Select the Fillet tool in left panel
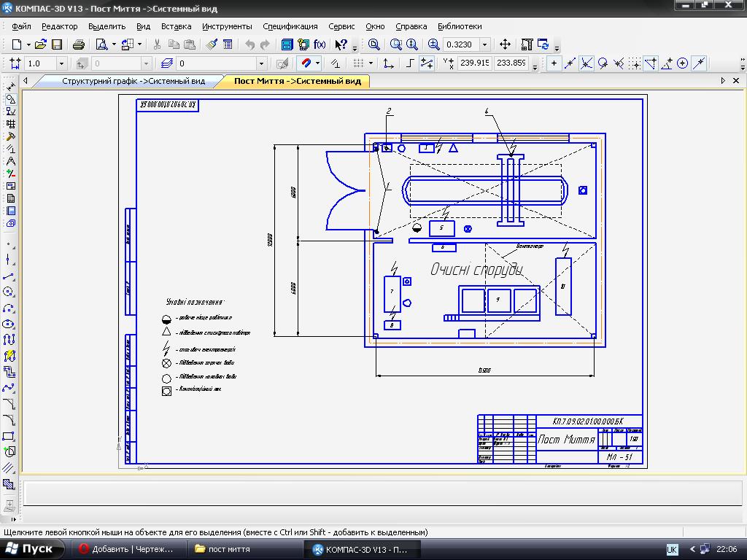Viewport: 747px width, 560px height. (9, 419)
